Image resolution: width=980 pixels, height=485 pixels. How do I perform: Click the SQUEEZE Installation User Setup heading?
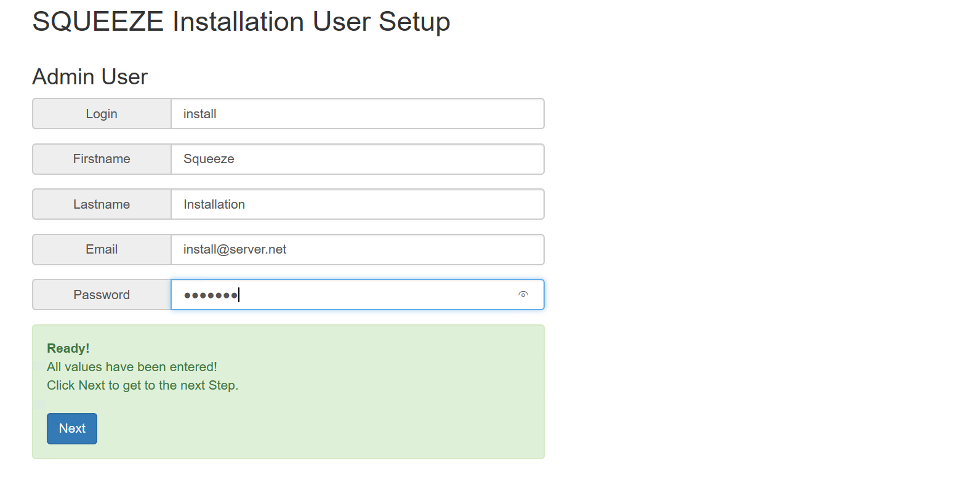pos(241,22)
